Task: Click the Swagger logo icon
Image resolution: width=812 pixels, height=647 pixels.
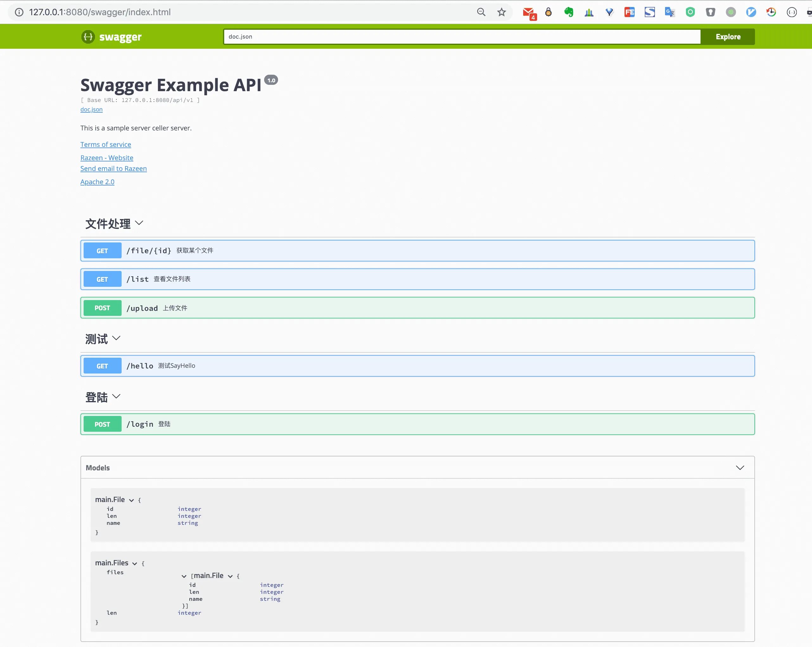Action: point(88,37)
